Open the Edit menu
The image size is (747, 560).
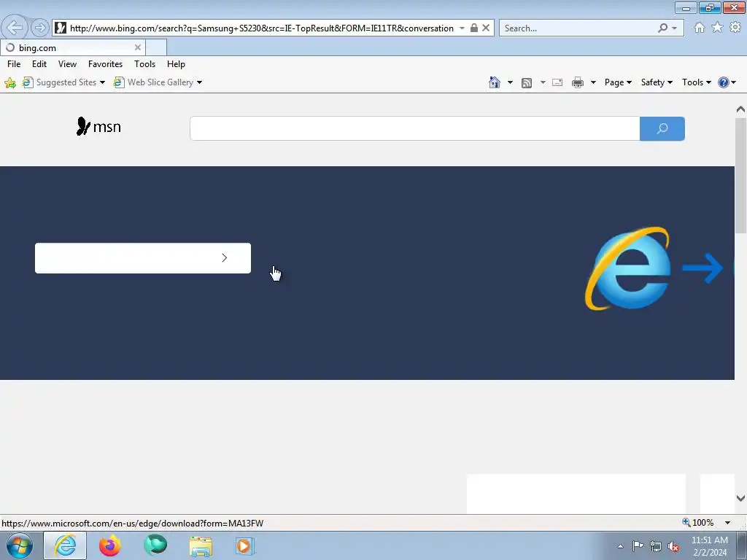tap(39, 64)
